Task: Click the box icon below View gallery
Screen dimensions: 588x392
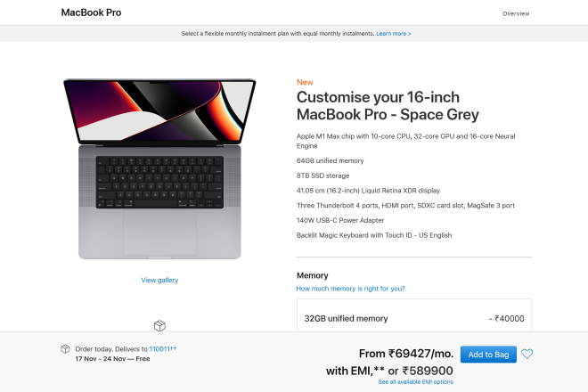Action: tap(159, 326)
